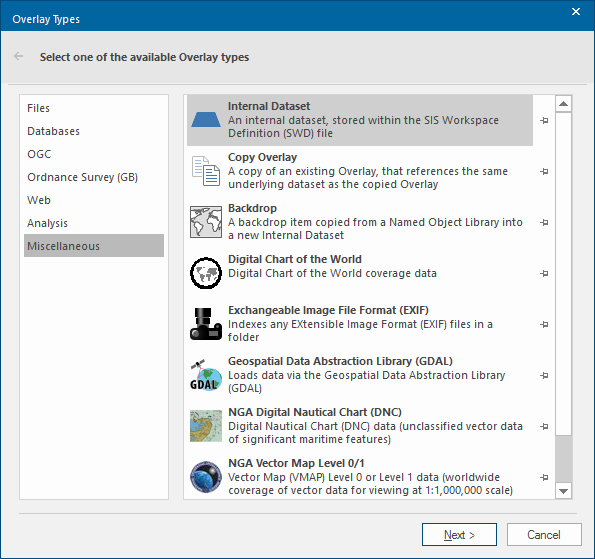Click the NGA Digital Nautical Chart thumbnail icon

click(206, 426)
